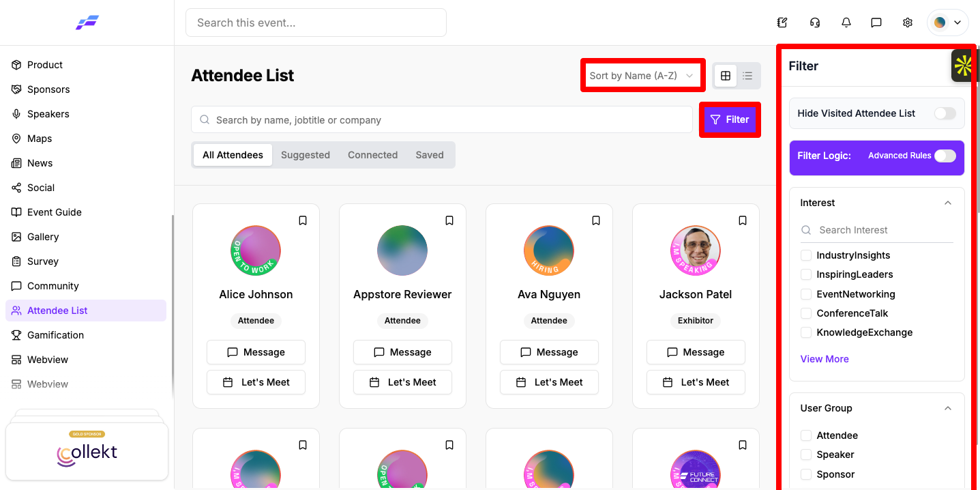Check the InspiringLeaders interest box
980x490 pixels.
pos(806,274)
